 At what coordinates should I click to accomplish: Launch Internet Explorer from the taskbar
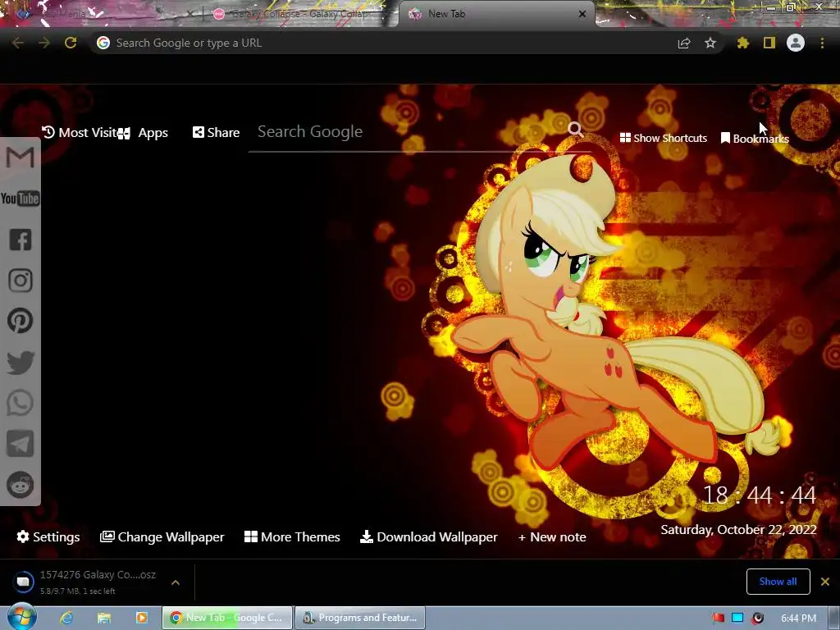point(66,618)
